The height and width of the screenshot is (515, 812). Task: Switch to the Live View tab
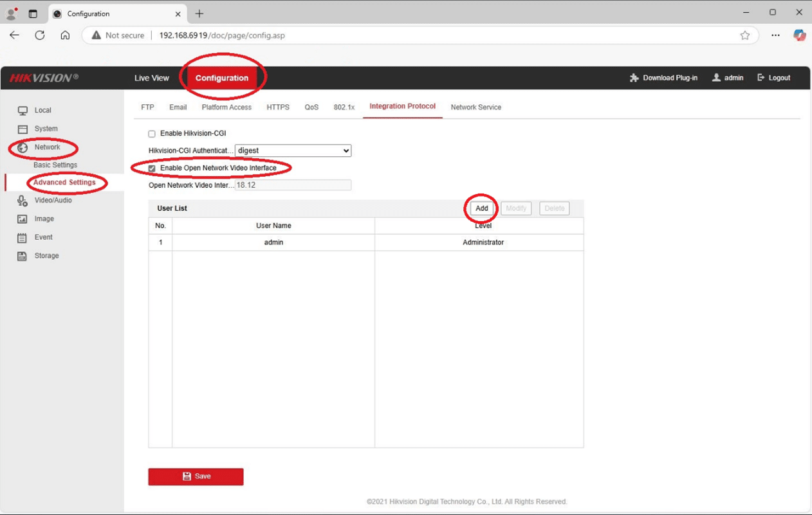pyautogui.click(x=152, y=78)
